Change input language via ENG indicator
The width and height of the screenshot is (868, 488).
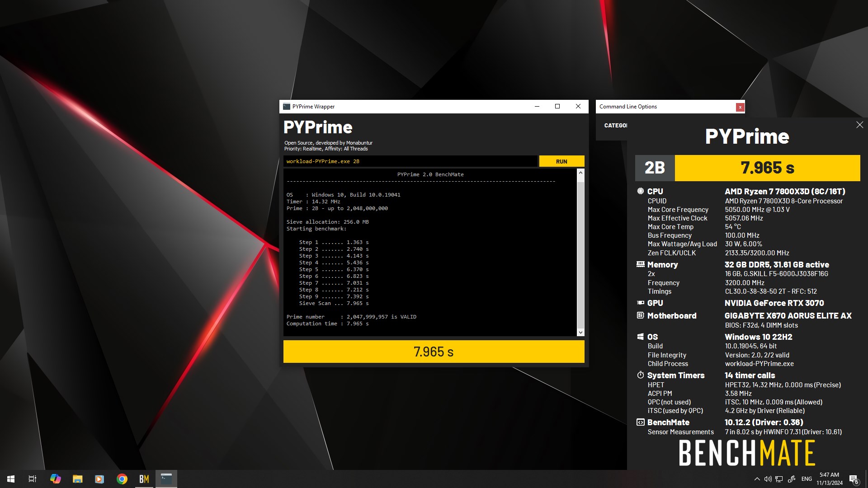807,479
